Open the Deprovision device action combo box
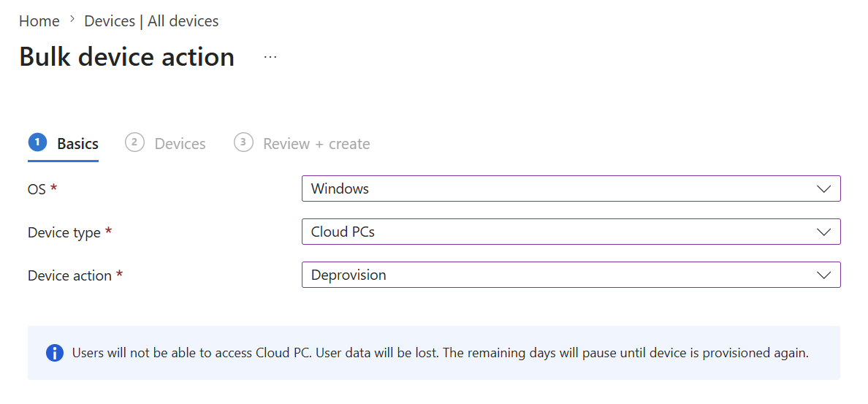This screenshot has height=404, width=868. click(571, 275)
